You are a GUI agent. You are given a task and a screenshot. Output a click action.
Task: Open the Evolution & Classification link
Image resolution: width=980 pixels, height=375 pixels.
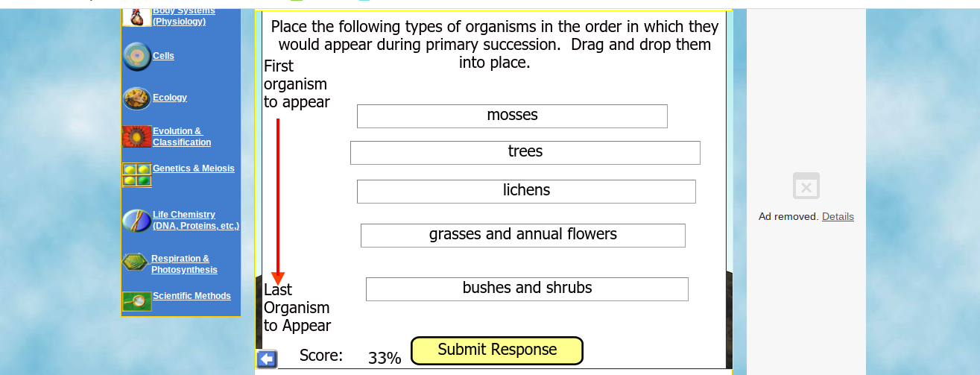(182, 136)
